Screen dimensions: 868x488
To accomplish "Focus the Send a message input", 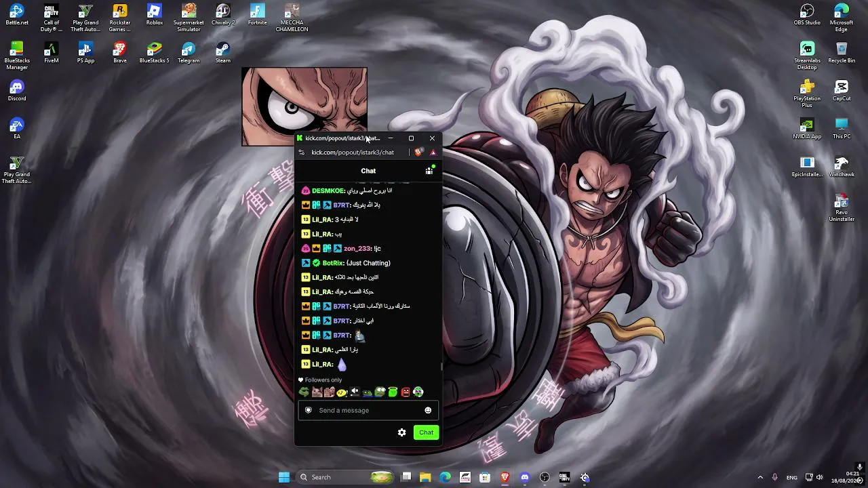I will 368,410.
